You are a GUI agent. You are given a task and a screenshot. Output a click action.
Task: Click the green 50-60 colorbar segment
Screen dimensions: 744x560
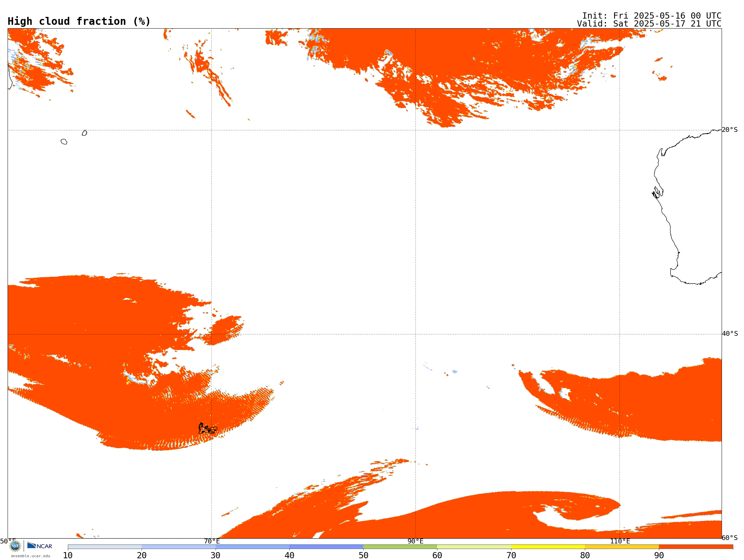[x=400, y=547]
